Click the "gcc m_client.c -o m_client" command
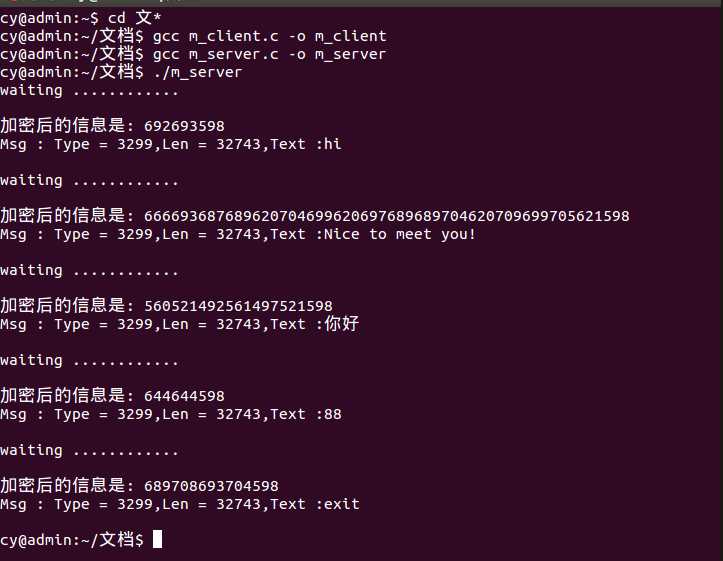This screenshot has width=723, height=561. [269, 36]
